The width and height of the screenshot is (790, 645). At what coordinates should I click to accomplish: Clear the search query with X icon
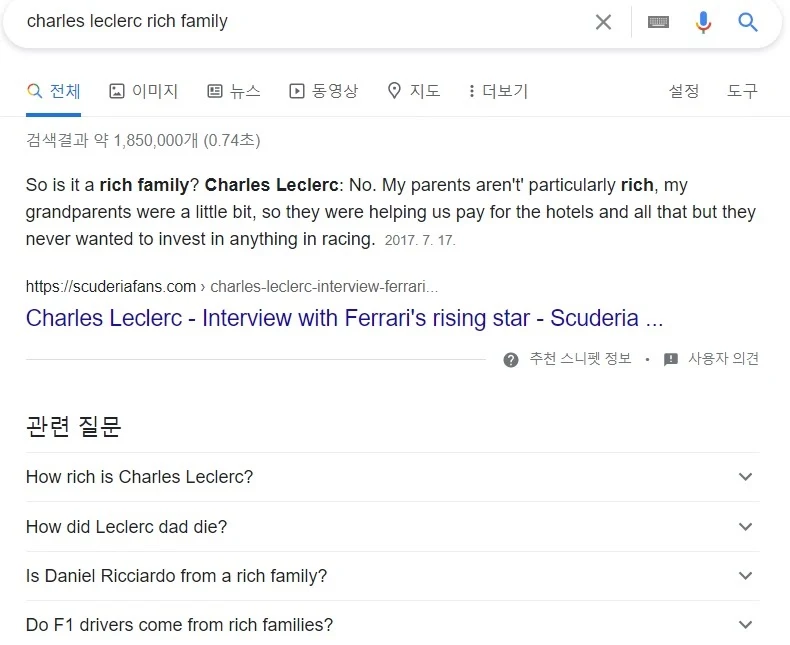603,22
